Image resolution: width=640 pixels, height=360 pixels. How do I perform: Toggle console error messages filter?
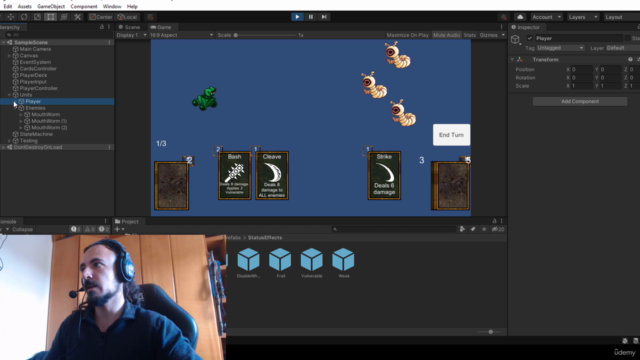(x=104, y=229)
